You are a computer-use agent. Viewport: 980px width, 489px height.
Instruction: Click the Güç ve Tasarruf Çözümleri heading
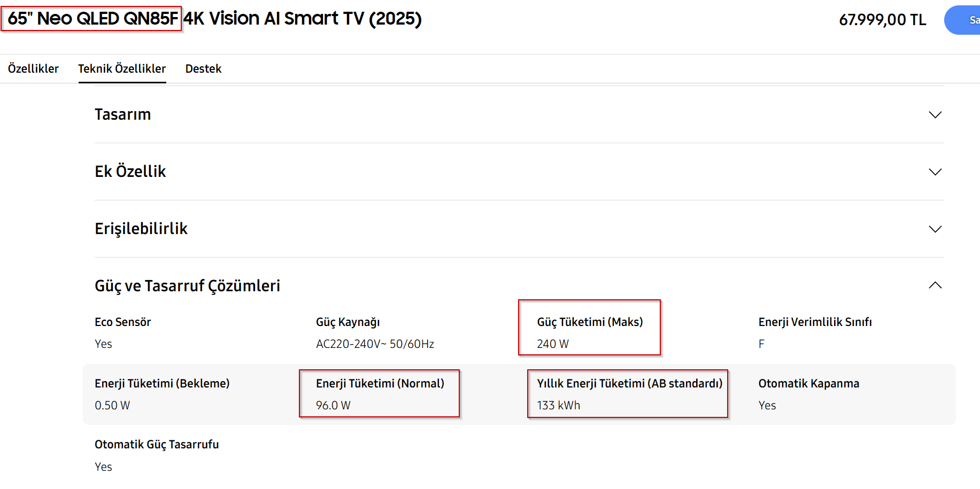[x=187, y=286]
